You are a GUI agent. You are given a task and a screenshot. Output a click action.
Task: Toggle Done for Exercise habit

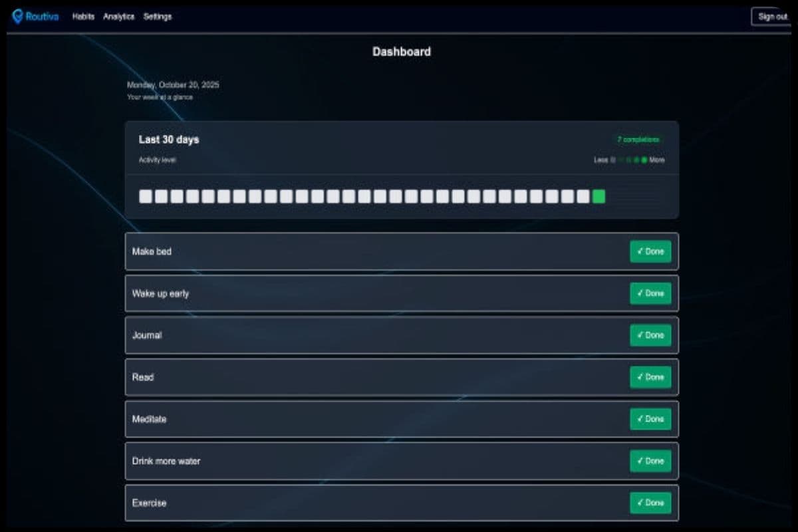pyautogui.click(x=650, y=503)
